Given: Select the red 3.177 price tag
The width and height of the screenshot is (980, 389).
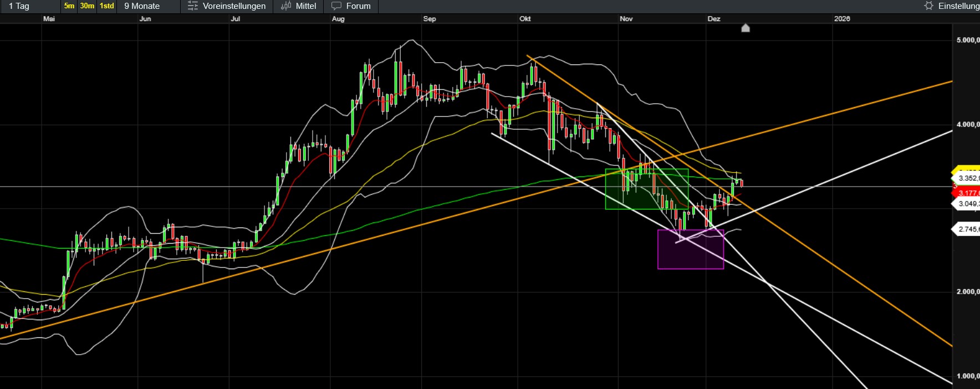Looking at the screenshot, I should (x=967, y=193).
